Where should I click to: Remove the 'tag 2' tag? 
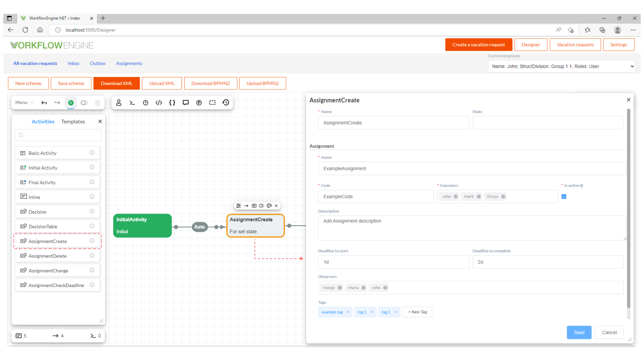395,312
